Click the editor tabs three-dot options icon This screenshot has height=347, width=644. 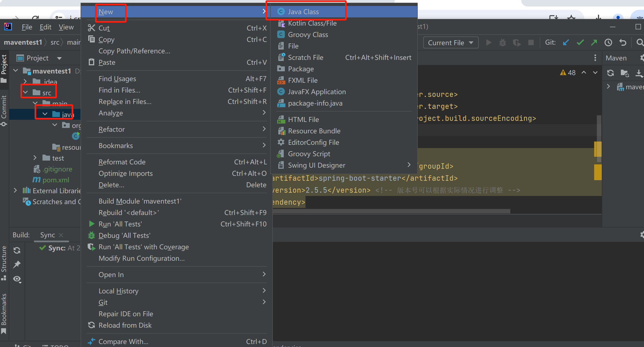coord(595,58)
